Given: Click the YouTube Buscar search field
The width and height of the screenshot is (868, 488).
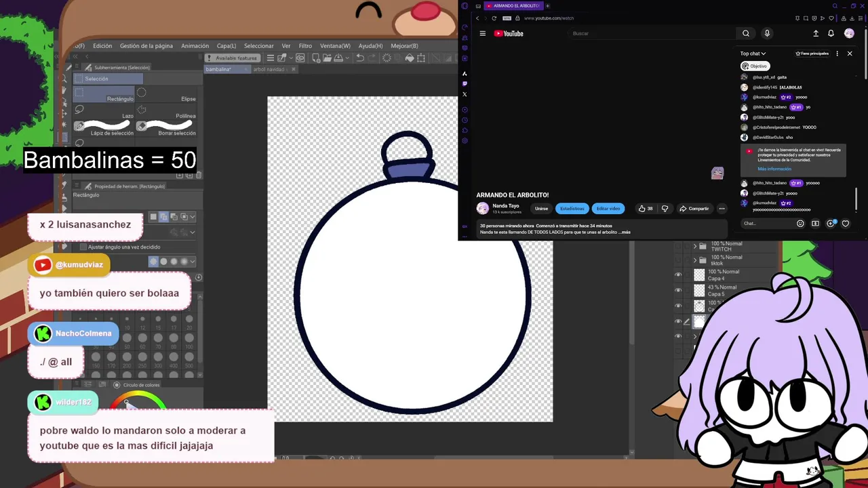Looking at the screenshot, I should pyautogui.click(x=651, y=33).
